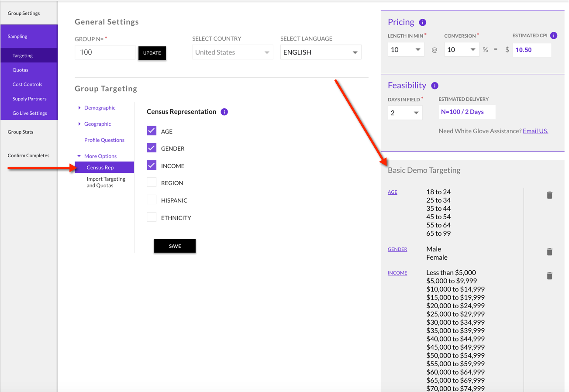Enable the REGION census checkbox
Screen dimensions: 569x392
tap(152, 182)
